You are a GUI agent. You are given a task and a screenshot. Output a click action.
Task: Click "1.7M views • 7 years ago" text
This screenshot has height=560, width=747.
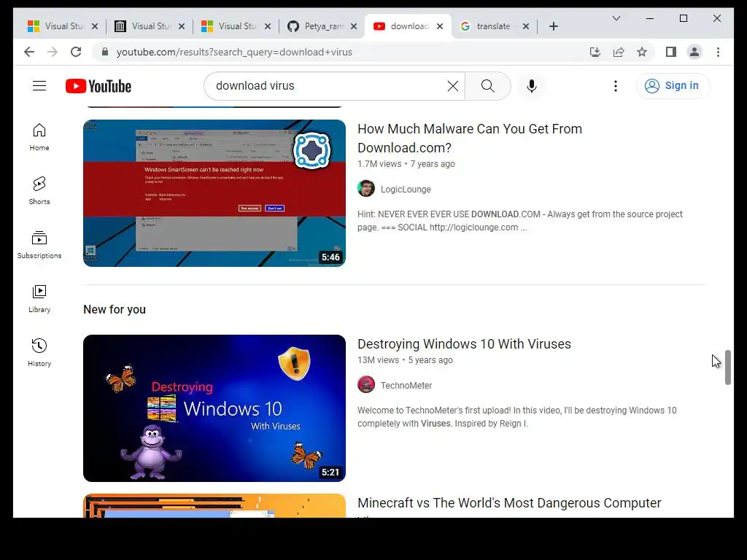click(x=406, y=164)
